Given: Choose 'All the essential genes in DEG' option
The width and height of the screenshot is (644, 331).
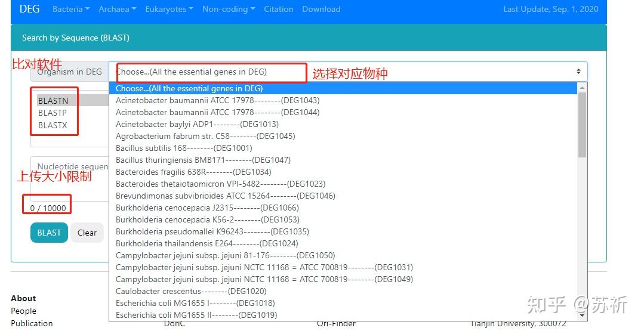Looking at the screenshot, I should [x=343, y=88].
